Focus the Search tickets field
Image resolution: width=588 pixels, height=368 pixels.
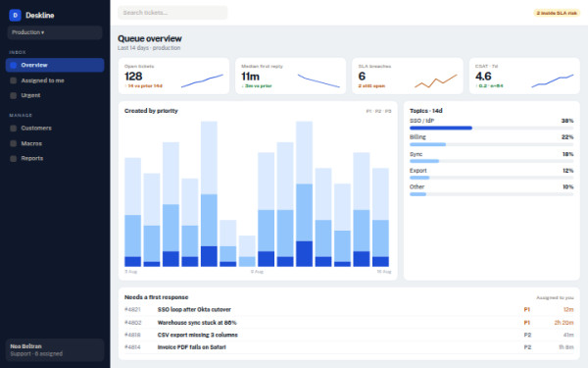[172, 13]
